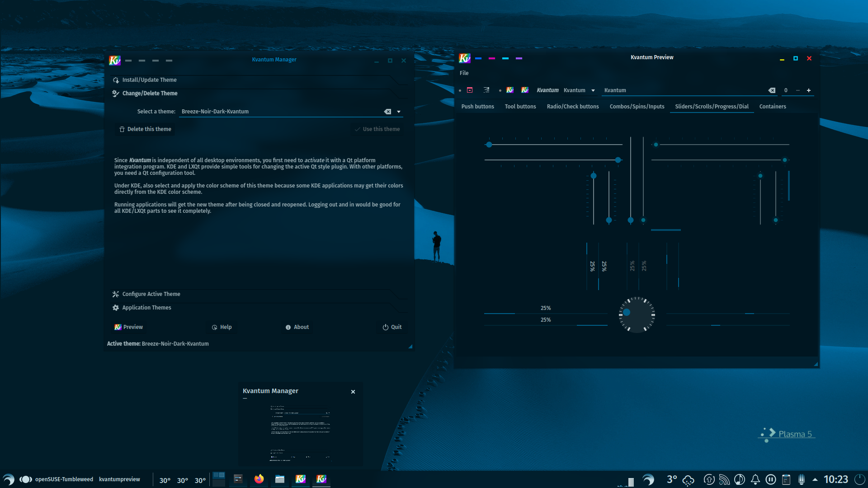Viewport: 868px width, 488px height.
Task: Click the second Kv icon in Preview toolbar
Action: pos(525,90)
